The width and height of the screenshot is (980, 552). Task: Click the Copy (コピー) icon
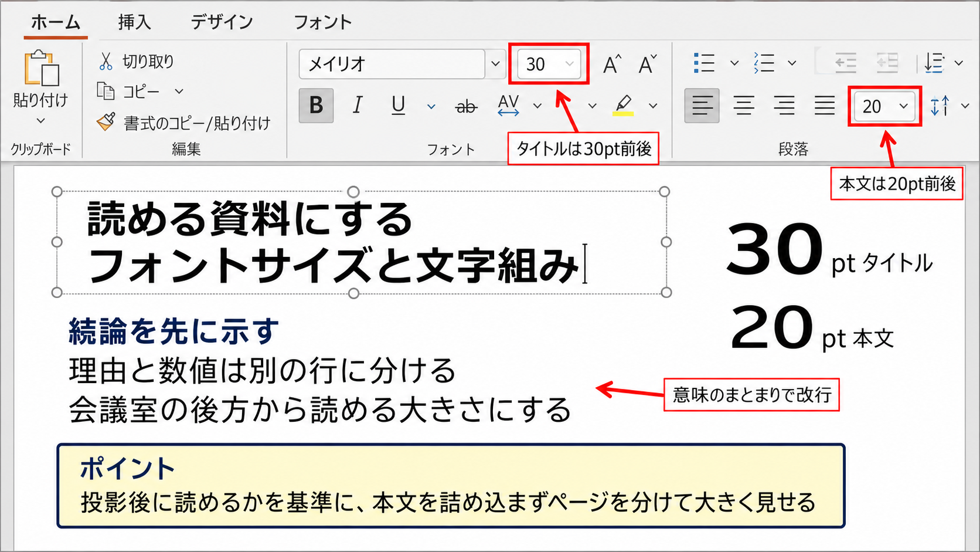click(x=106, y=91)
